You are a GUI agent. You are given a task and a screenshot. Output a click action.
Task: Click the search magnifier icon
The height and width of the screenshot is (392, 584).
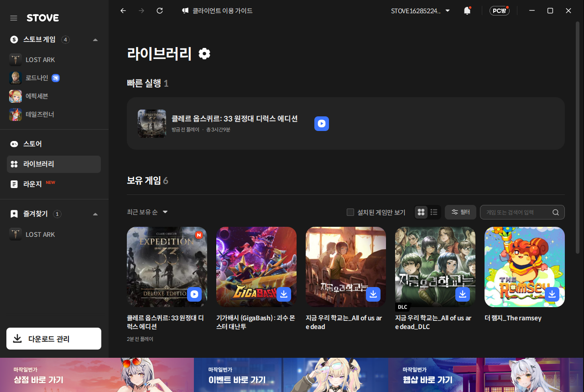[555, 212]
